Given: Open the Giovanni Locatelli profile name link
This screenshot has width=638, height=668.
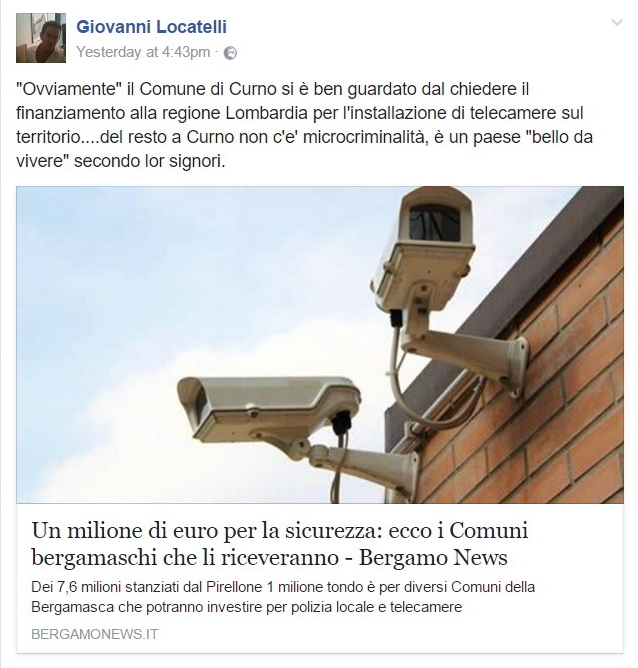Looking at the screenshot, I should pos(151,26).
